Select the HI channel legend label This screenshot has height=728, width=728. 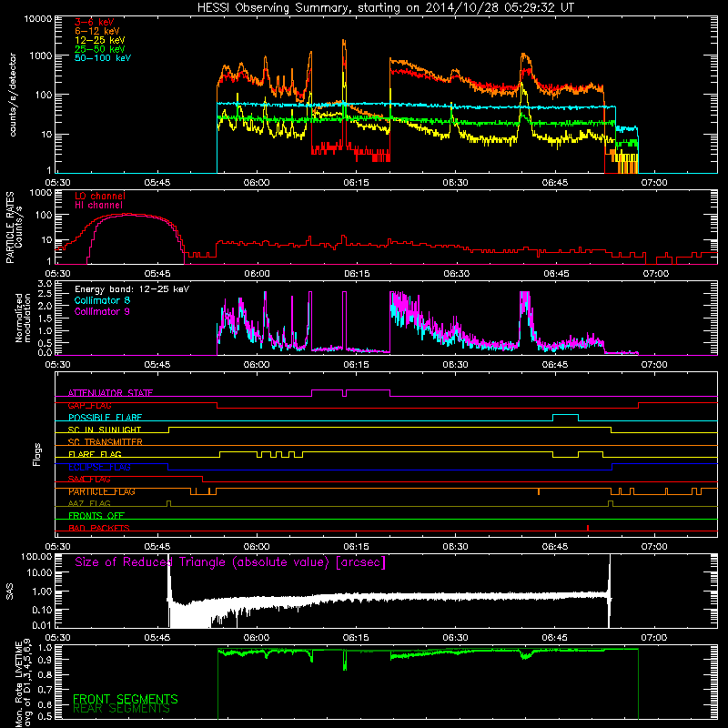pos(99,205)
